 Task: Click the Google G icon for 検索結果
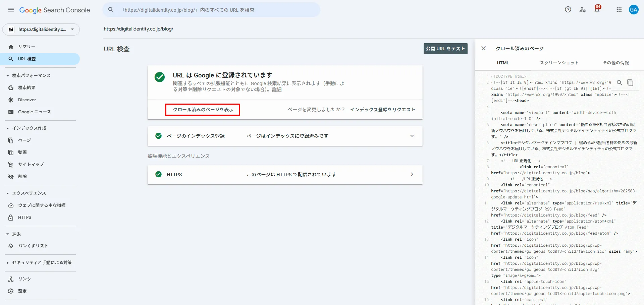pyautogui.click(x=11, y=87)
